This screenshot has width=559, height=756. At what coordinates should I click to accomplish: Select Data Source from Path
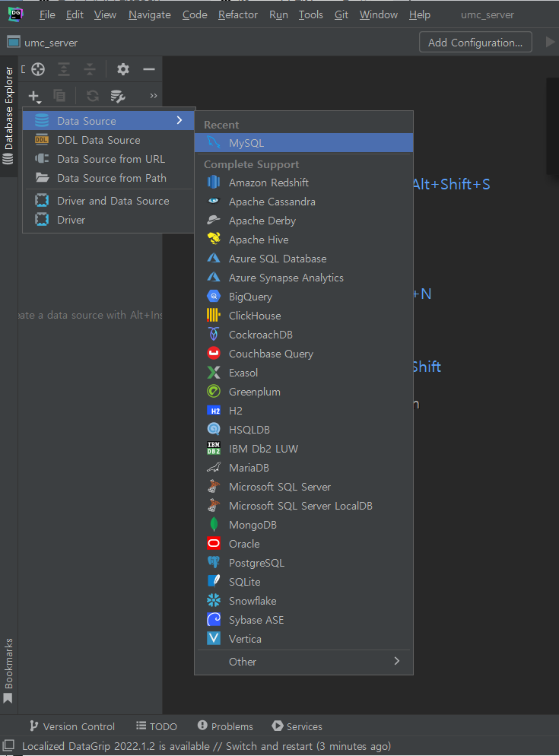(x=109, y=178)
